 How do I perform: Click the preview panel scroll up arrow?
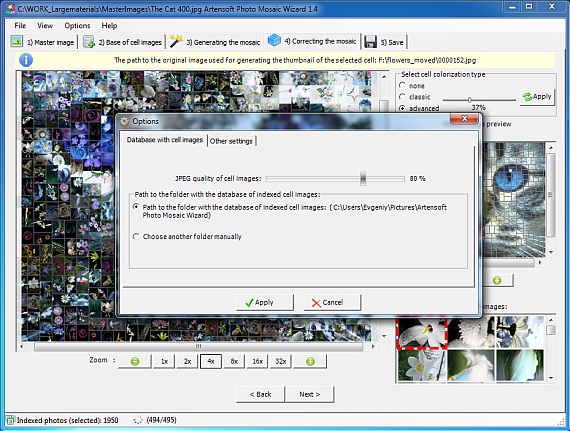tap(551, 147)
